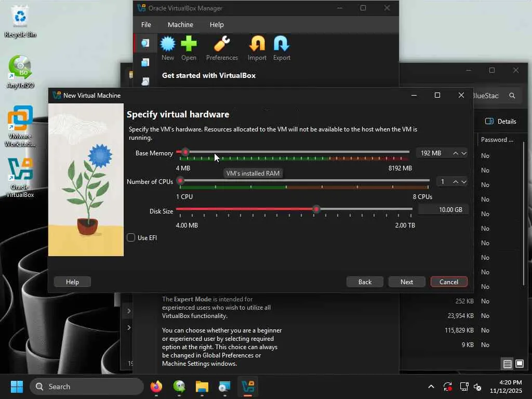
Task: Select the AnyToISO desktop shortcut
Action: click(20, 72)
